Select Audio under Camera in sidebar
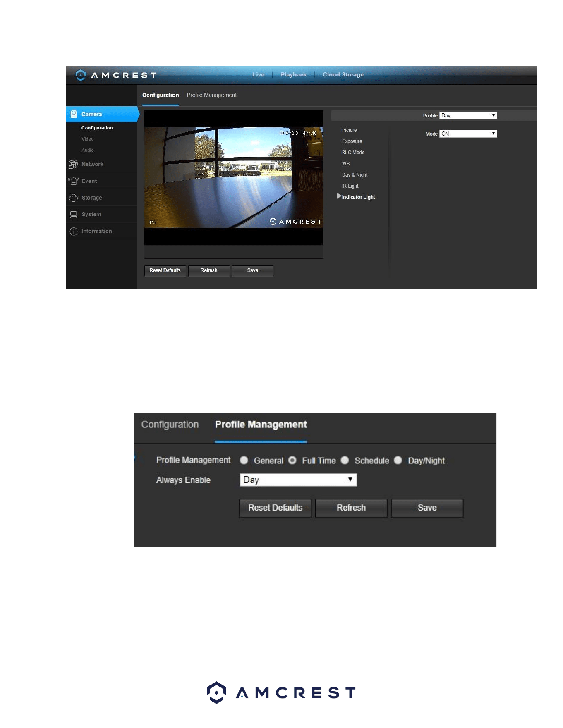This screenshot has height=728, width=563. pyautogui.click(x=87, y=150)
